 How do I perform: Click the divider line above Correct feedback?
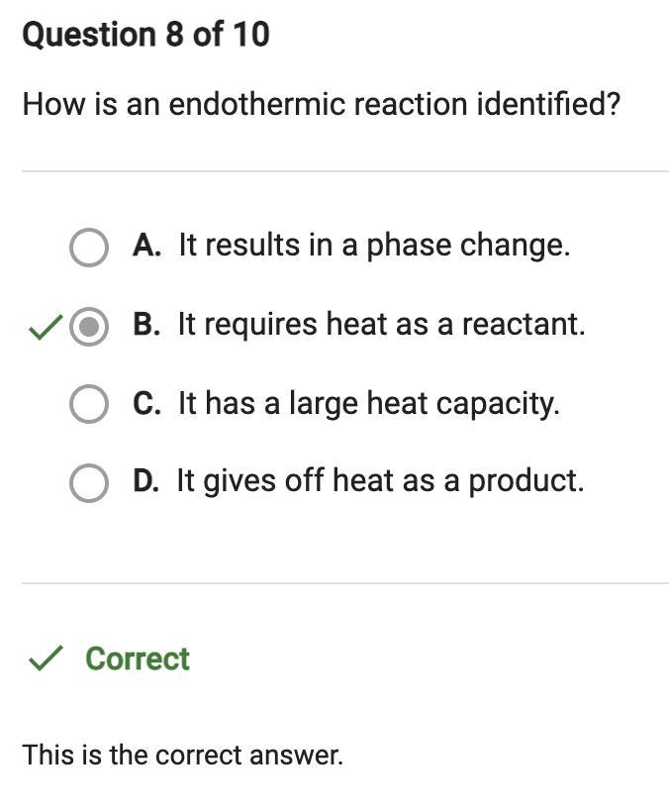[x=344, y=583]
